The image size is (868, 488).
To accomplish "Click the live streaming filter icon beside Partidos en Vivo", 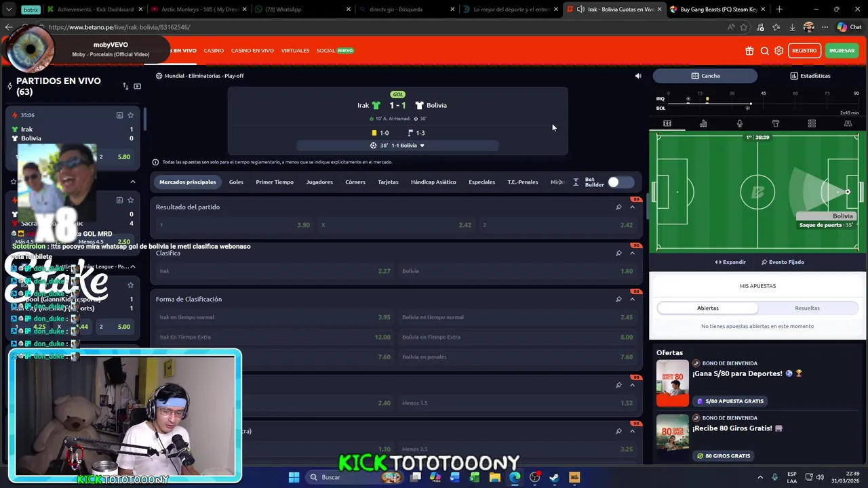I will (x=137, y=86).
